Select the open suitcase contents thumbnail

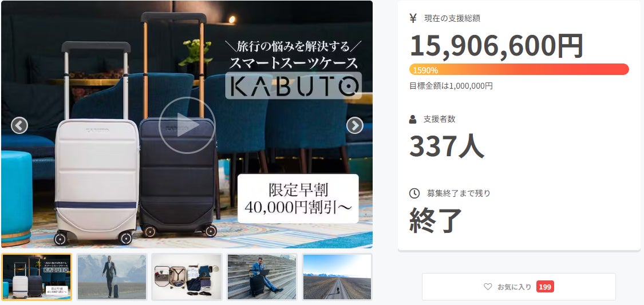(187, 277)
